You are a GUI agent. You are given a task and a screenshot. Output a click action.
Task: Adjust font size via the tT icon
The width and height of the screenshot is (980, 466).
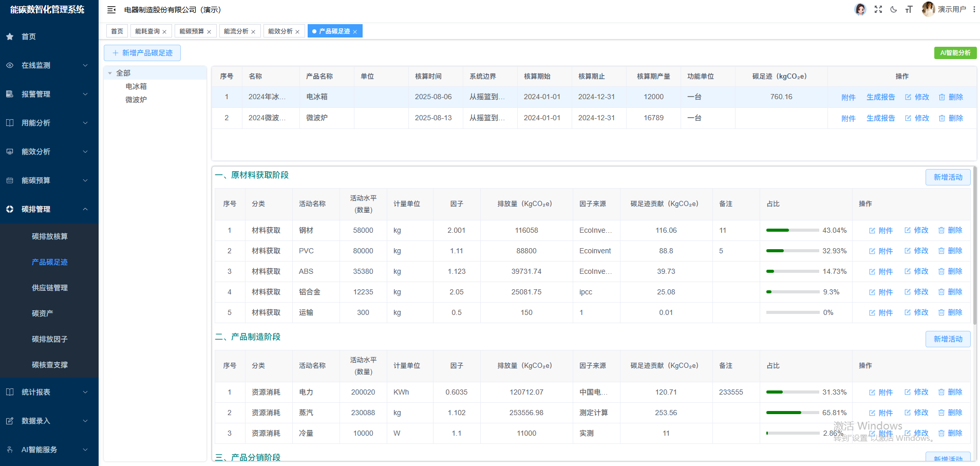(x=909, y=9)
